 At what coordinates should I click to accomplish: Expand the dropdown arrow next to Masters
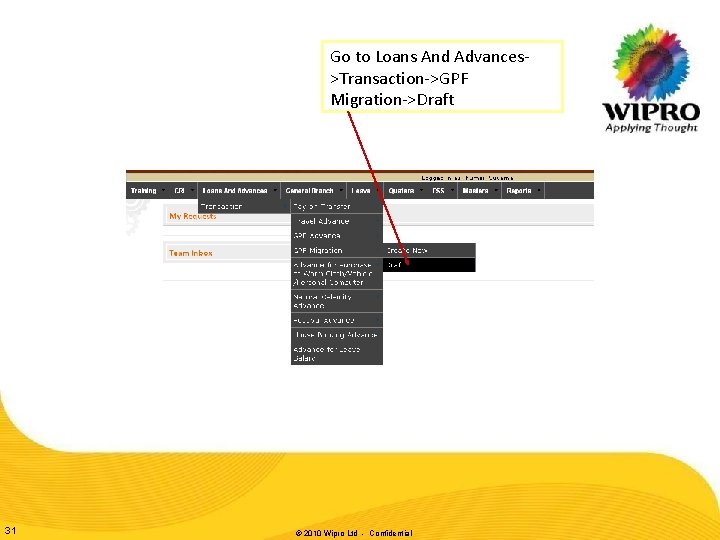click(496, 190)
